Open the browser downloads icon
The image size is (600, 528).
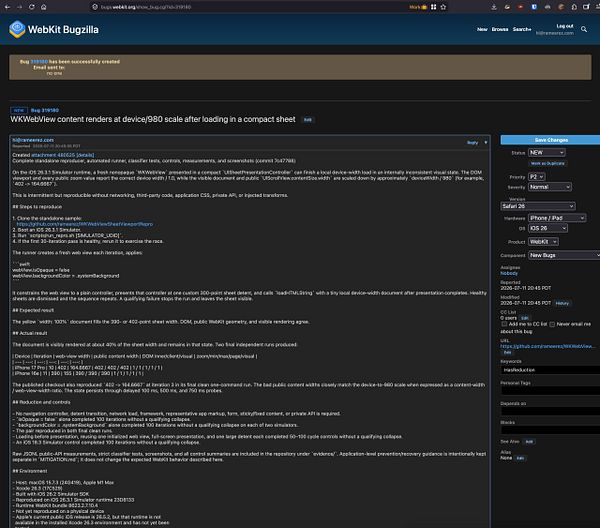(494, 7)
